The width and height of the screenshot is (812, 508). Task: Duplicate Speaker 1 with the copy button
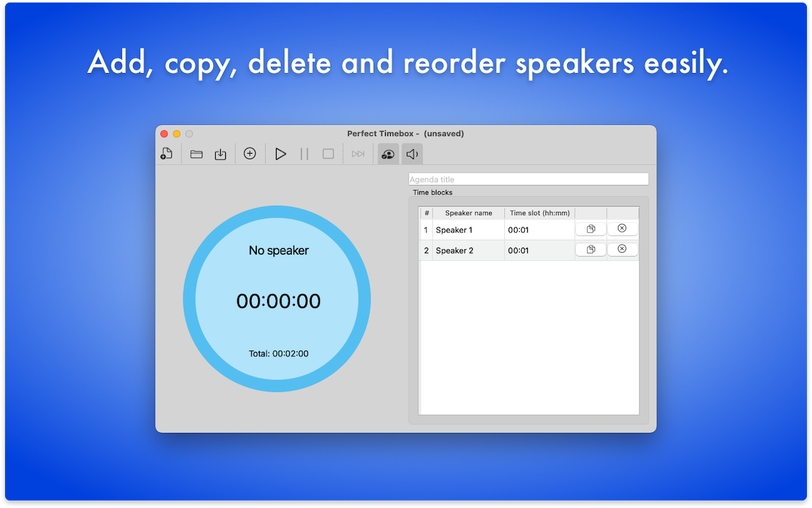[591, 229]
